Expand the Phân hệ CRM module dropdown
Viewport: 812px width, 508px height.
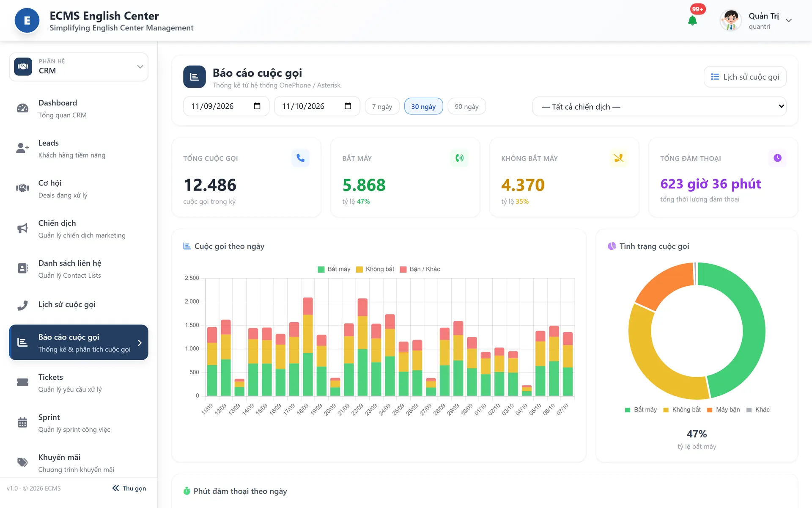click(79, 66)
